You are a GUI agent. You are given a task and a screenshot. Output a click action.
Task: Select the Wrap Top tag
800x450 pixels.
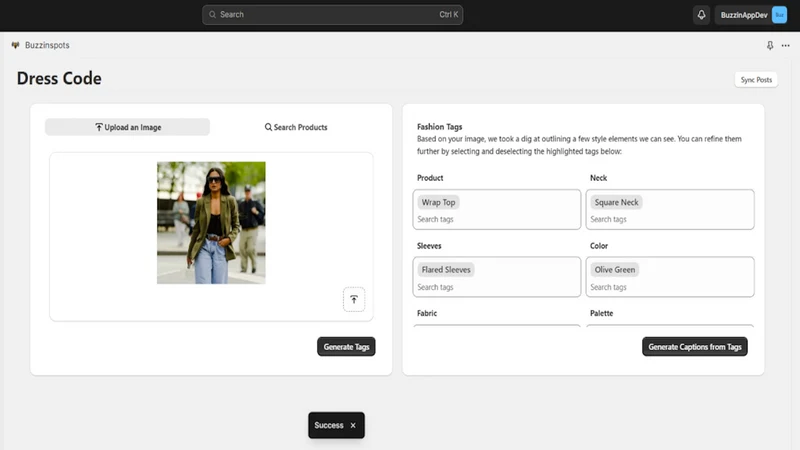click(438, 202)
